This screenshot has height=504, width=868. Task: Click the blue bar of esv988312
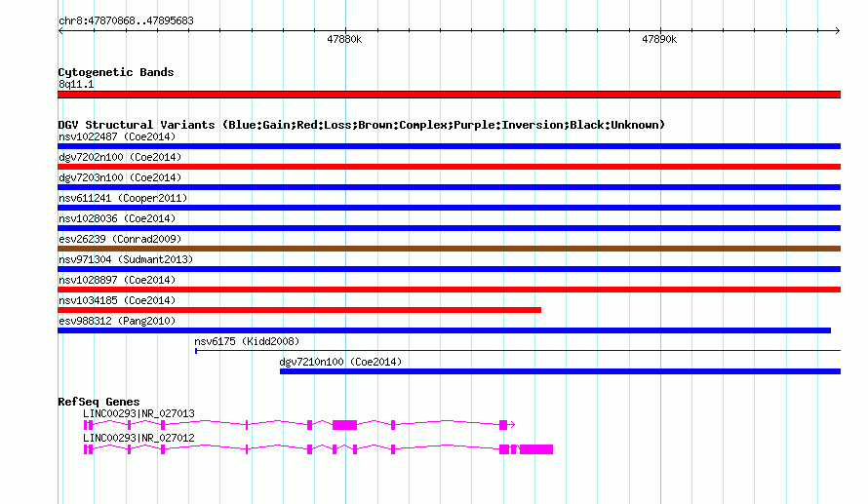coord(444,330)
